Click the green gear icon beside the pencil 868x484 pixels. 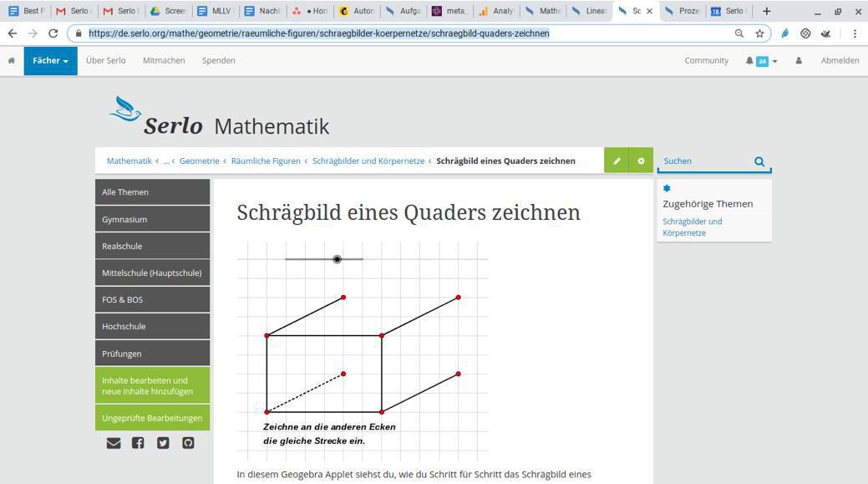[640, 160]
